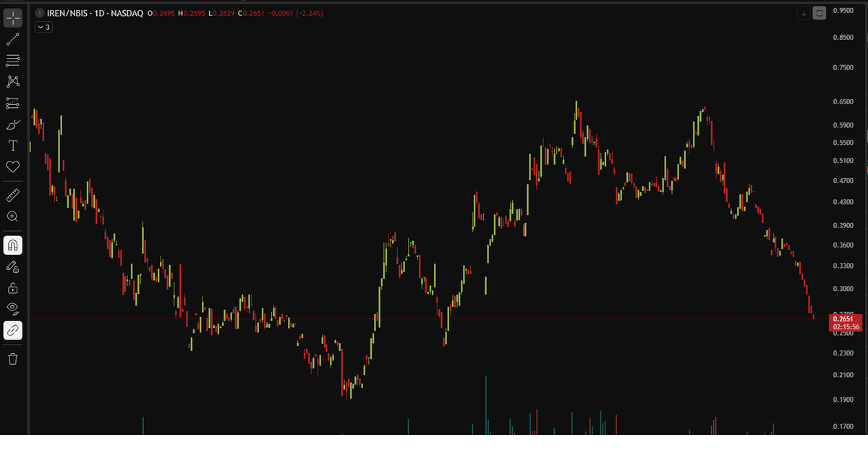Toggle hide all drawings eye icon
Image resolution: width=868 pixels, height=472 pixels.
click(x=13, y=309)
